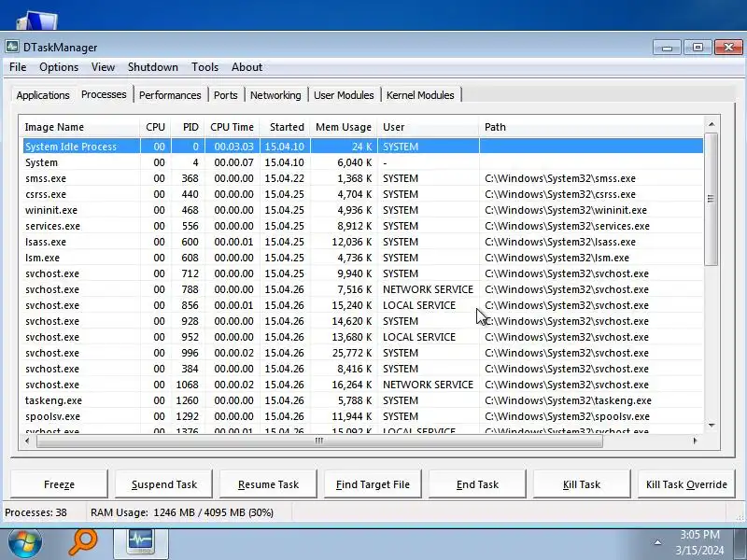Sort by the Started column header

(x=285, y=127)
